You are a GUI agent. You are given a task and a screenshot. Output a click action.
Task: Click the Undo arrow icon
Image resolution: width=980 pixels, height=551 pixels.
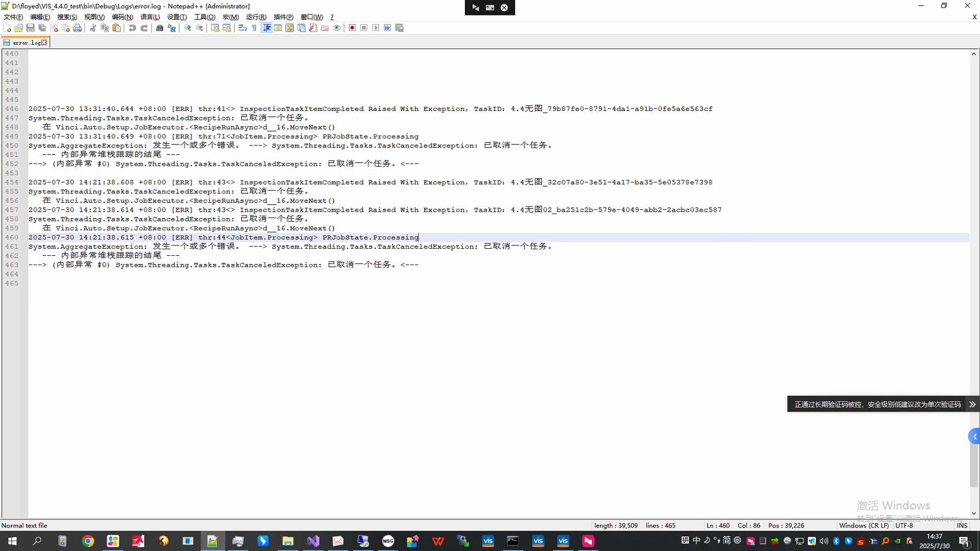tap(132, 28)
